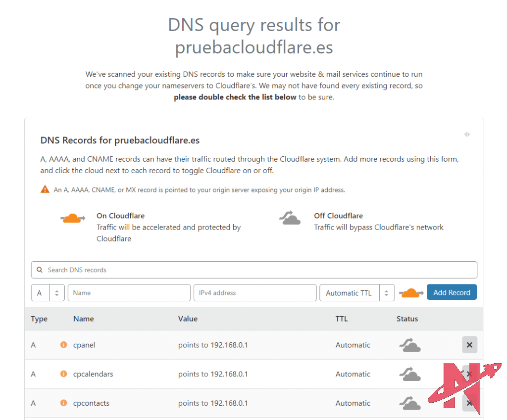
Task: Delete the cpanel DNS record
Action: [469, 345]
